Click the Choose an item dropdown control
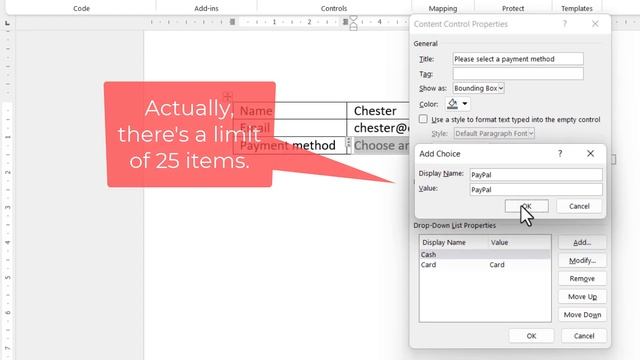Screen dimensions: 640x360 381,146
